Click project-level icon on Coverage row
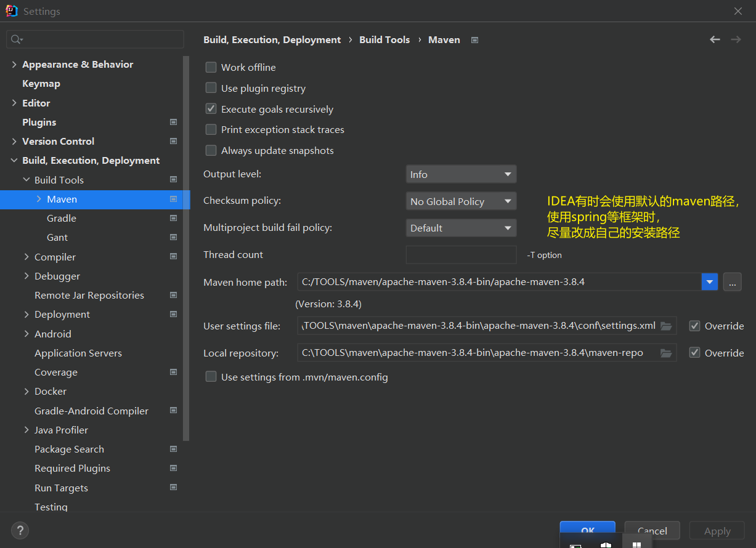 tap(173, 372)
